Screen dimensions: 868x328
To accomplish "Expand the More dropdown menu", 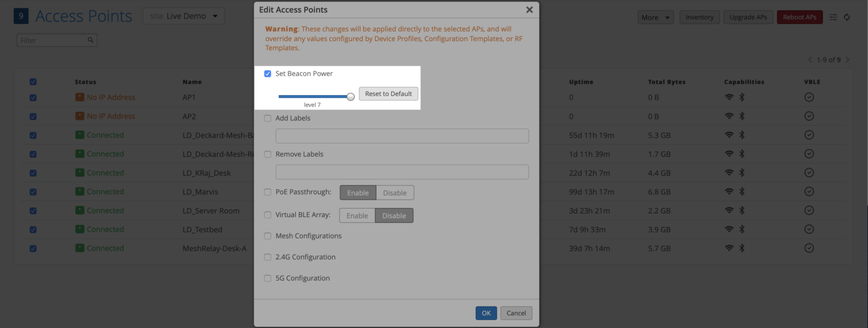I will point(656,18).
